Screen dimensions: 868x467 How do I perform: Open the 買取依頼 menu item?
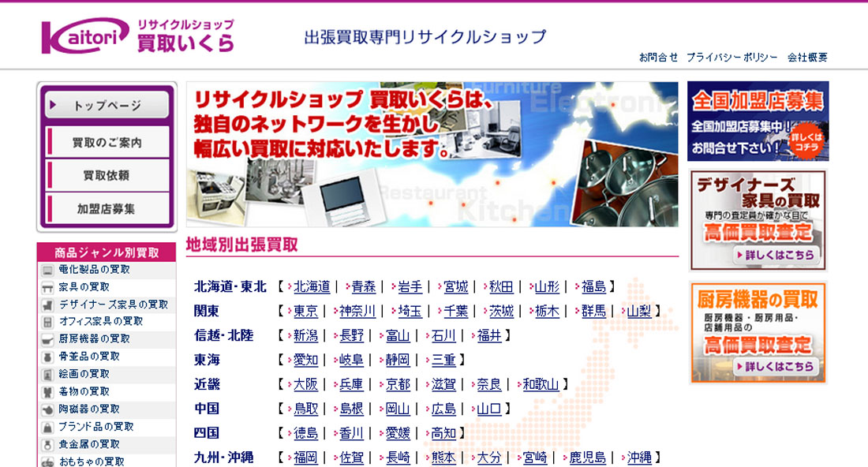[x=107, y=176]
